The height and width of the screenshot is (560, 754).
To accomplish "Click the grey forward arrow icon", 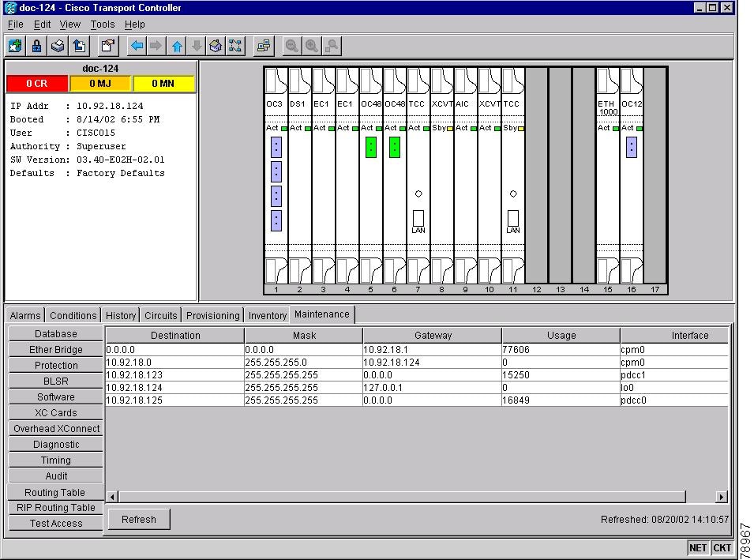I will pos(156,46).
